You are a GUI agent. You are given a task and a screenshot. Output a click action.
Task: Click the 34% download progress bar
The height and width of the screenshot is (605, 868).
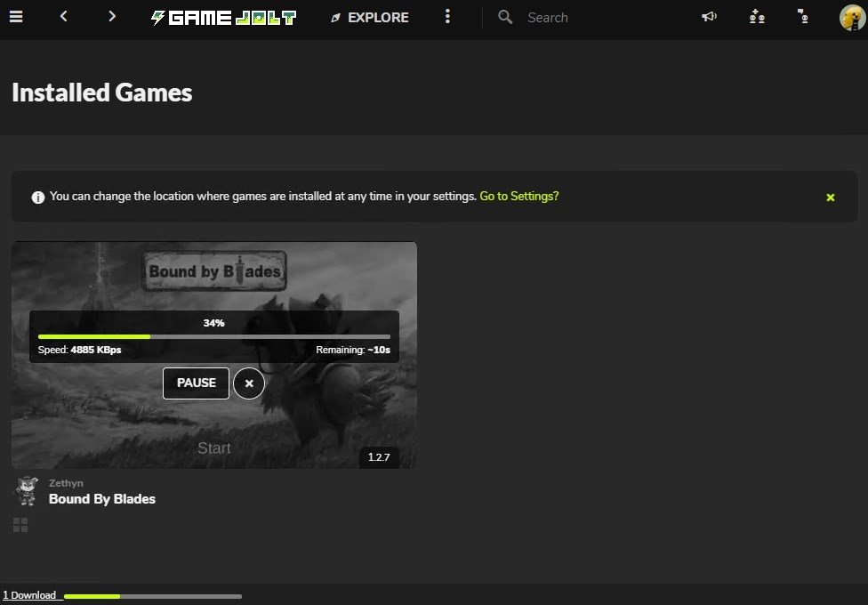214,336
